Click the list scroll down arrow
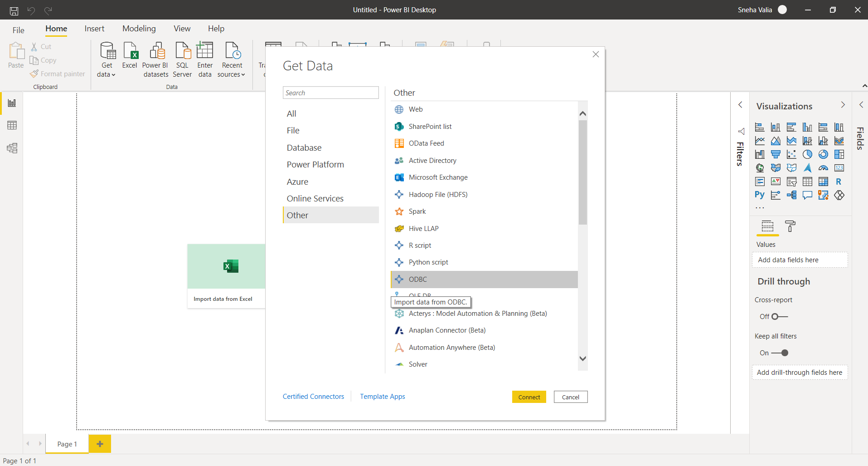The height and width of the screenshot is (466, 868). 583,358
